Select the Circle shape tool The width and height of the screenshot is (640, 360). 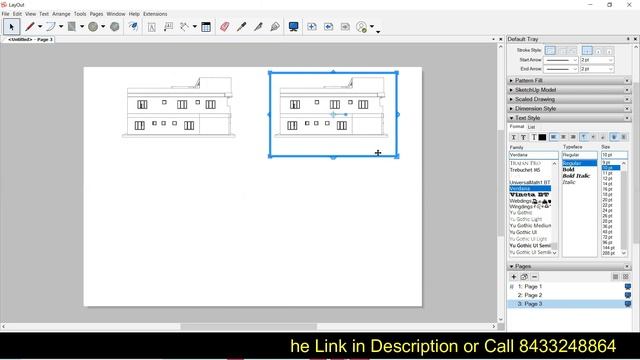tap(93, 27)
